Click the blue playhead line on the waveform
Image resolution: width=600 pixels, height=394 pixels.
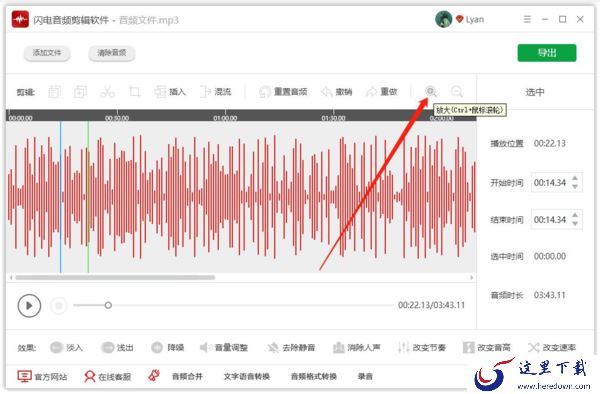(60, 197)
